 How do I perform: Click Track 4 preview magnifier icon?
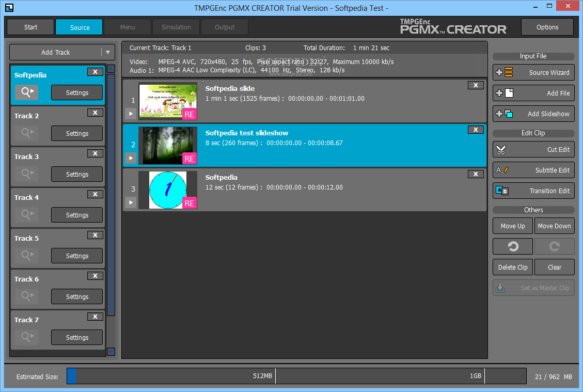coord(26,214)
